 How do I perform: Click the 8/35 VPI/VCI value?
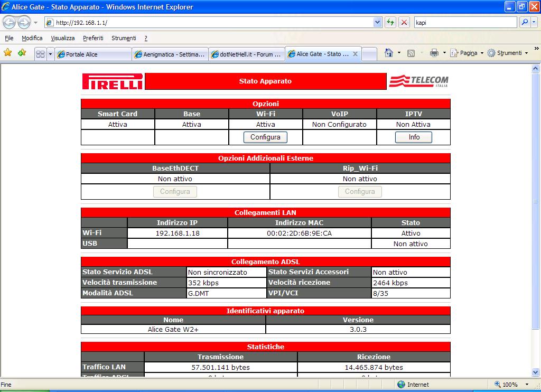pyautogui.click(x=380, y=294)
